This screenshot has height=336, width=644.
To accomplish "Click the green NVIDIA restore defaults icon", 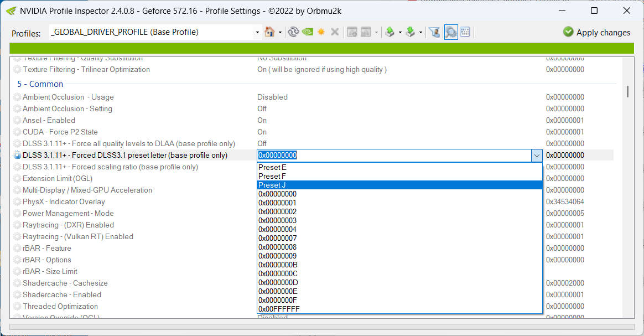I will (307, 32).
